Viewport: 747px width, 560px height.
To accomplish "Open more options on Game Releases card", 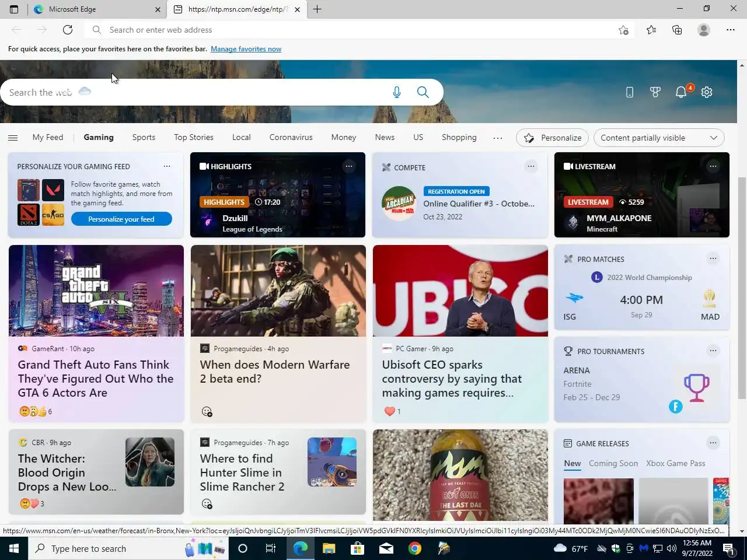I will pyautogui.click(x=713, y=443).
